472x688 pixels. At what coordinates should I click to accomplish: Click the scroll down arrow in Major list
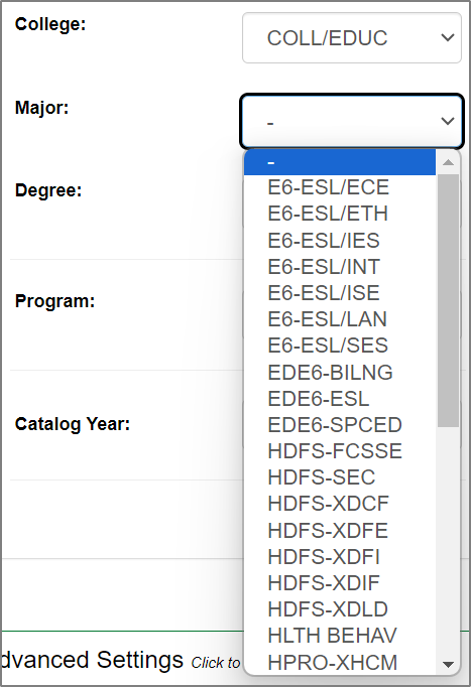[448, 664]
